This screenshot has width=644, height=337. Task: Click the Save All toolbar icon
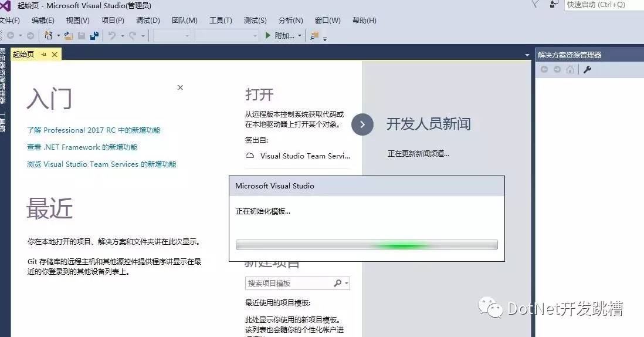click(x=94, y=36)
